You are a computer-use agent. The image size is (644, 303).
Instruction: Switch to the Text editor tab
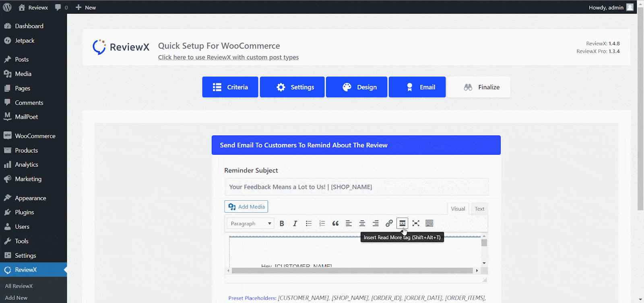(479, 209)
